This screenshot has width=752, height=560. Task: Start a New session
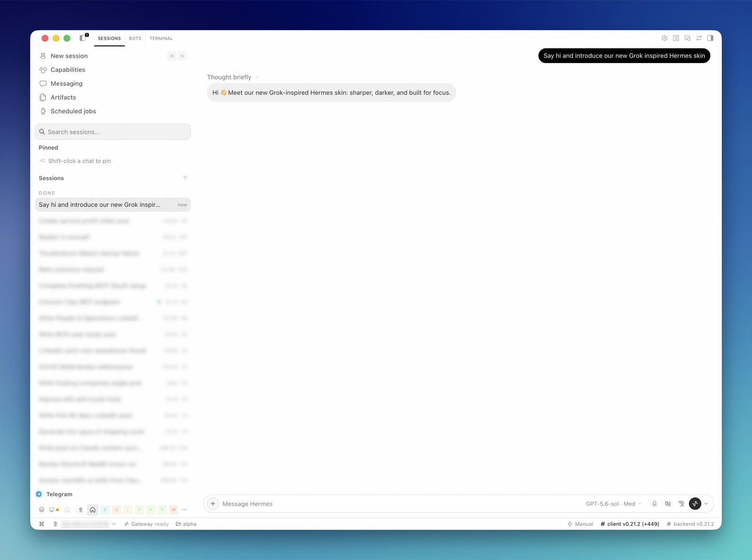pyautogui.click(x=113, y=56)
